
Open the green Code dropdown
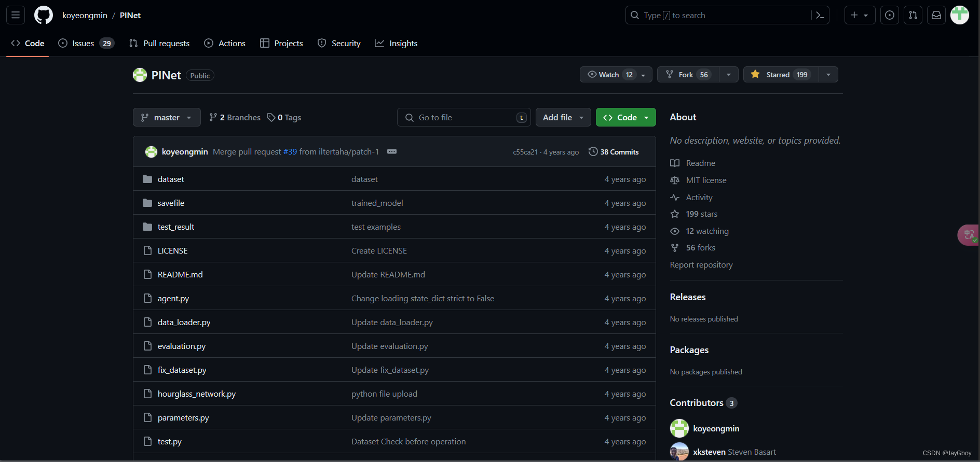coord(626,117)
